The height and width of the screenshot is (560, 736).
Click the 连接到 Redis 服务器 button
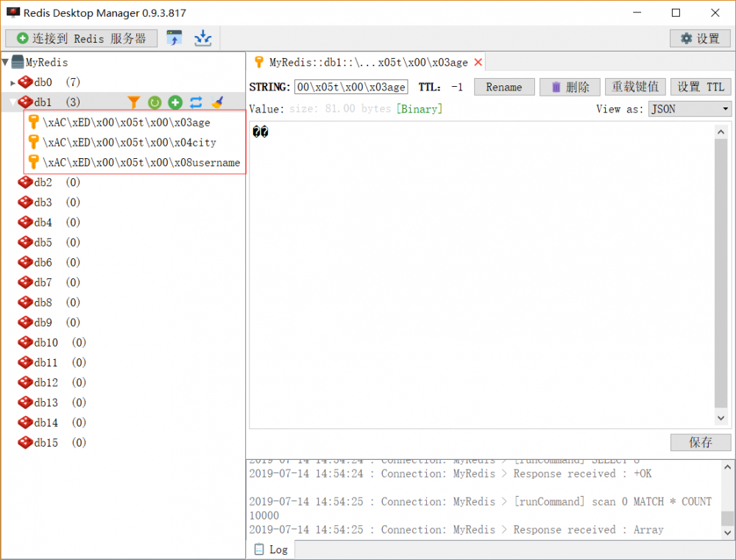click(81, 38)
